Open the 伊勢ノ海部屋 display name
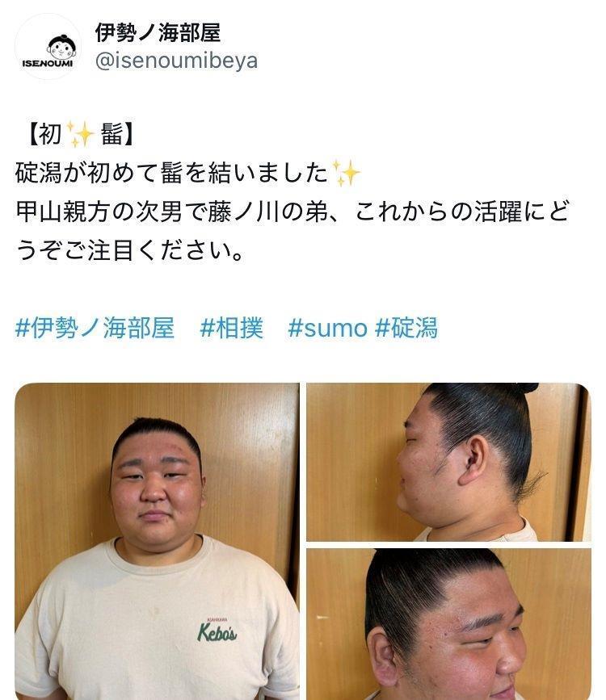This screenshot has width=606, height=700. click(x=158, y=33)
